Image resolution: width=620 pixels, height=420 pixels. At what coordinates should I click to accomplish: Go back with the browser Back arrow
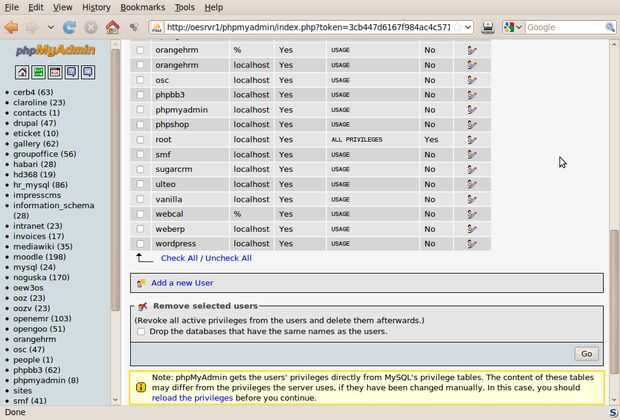tap(11, 27)
